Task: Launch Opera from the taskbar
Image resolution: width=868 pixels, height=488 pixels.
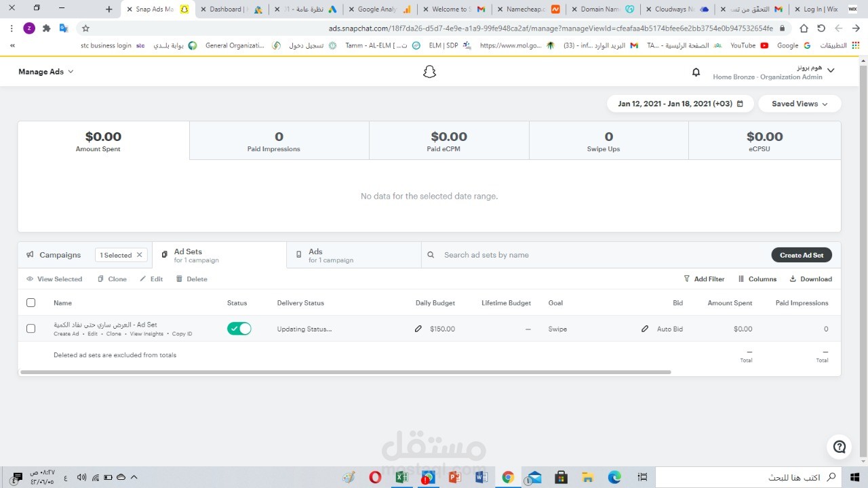Action: [x=375, y=477]
